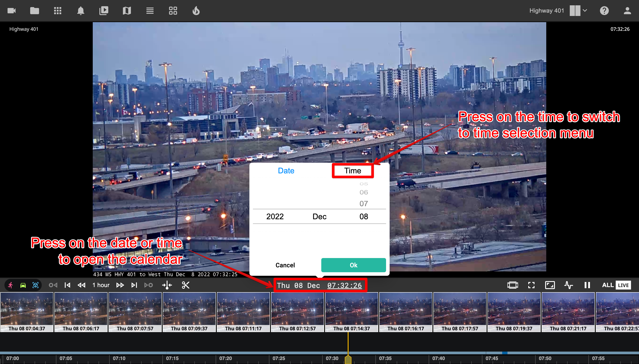
Task: Jump to previous event marker
Action: tap(53, 285)
